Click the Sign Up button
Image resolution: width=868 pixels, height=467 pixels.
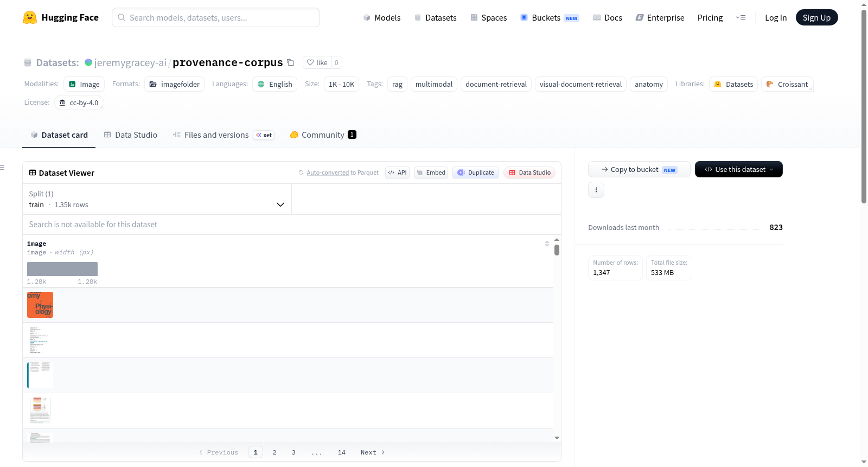click(816, 17)
